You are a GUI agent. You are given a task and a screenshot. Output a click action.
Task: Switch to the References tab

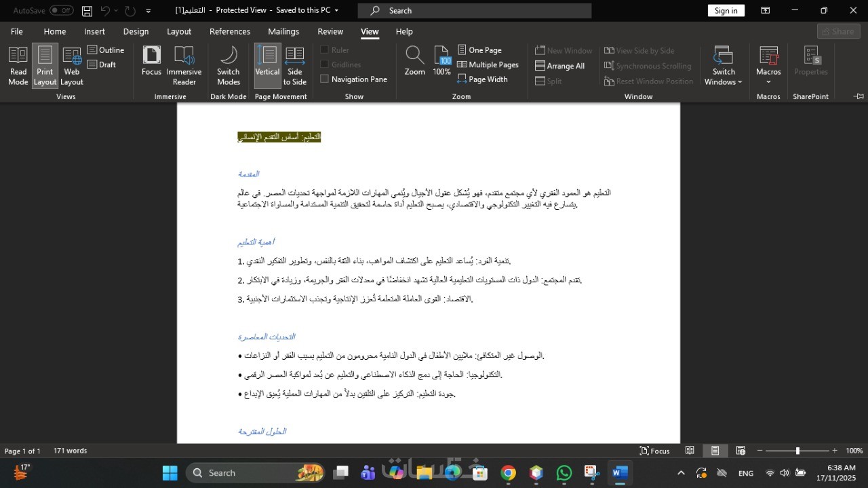[x=230, y=31]
